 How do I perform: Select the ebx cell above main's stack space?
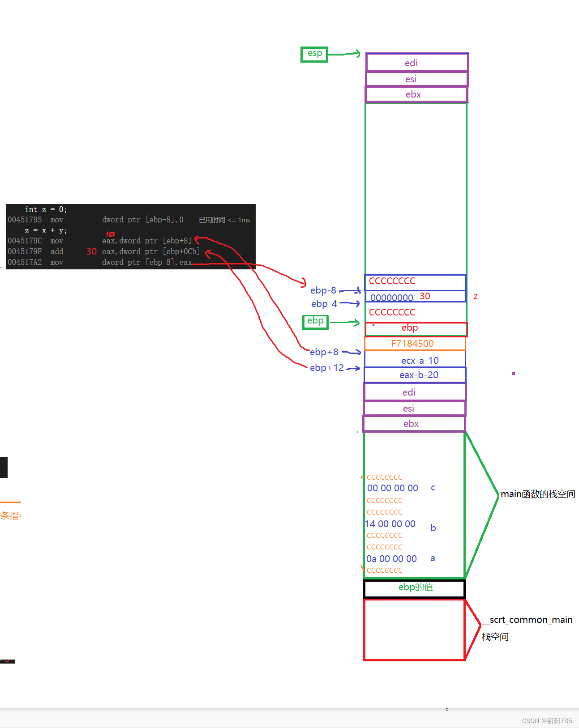point(414,424)
